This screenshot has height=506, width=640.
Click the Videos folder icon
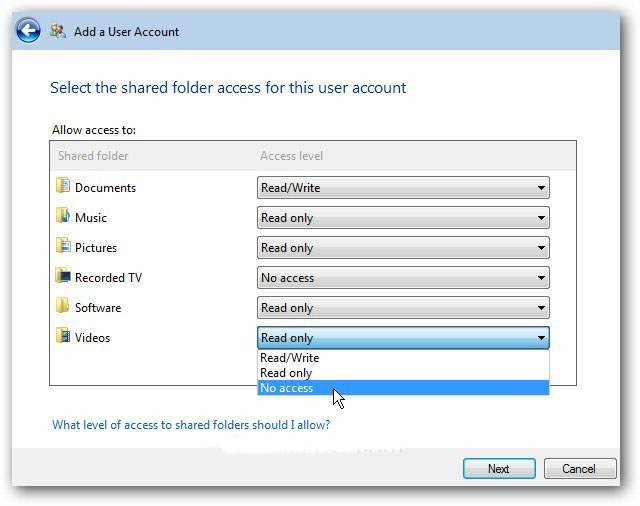pyautogui.click(x=63, y=335)
